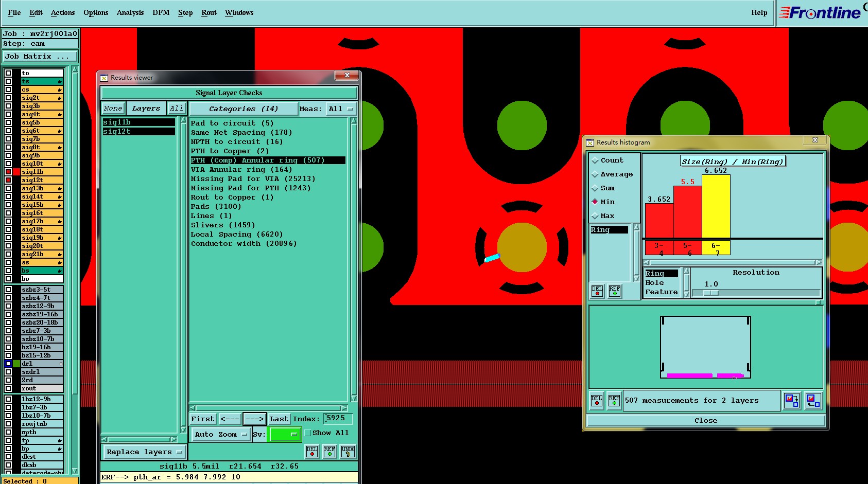Image resolution: width=868 pixels, height=484 pixels.
Task: Select Feature in the histogram parameter list
Action: 662,292
